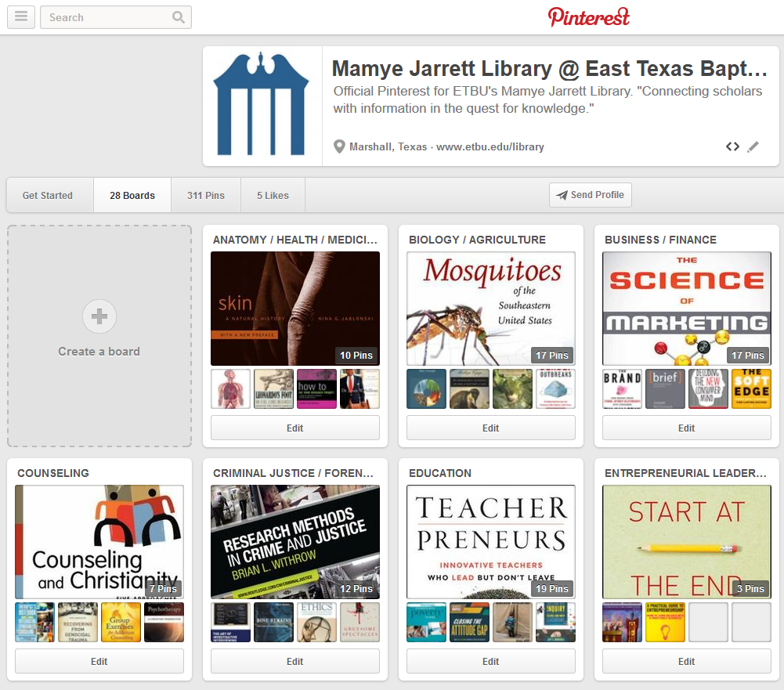The image size is (784, 690).
Task: Click the library profile picture
Action: 262,106
